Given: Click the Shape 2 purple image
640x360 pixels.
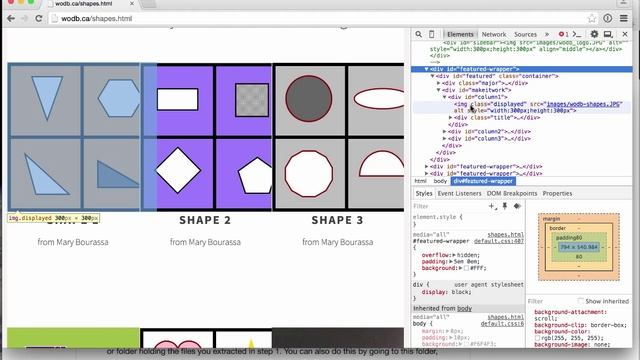Looking at the screenshot, I should click(206, 137).
